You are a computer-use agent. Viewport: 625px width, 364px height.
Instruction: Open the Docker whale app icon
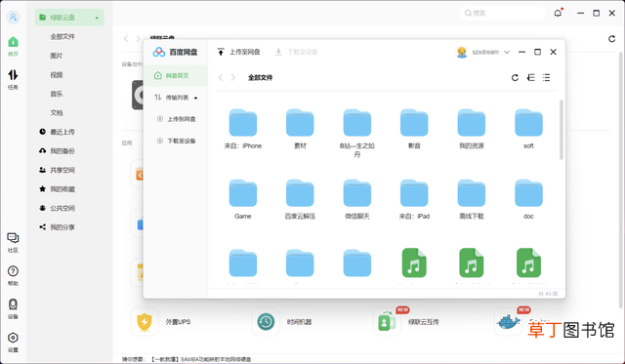[x=508, y=321]
